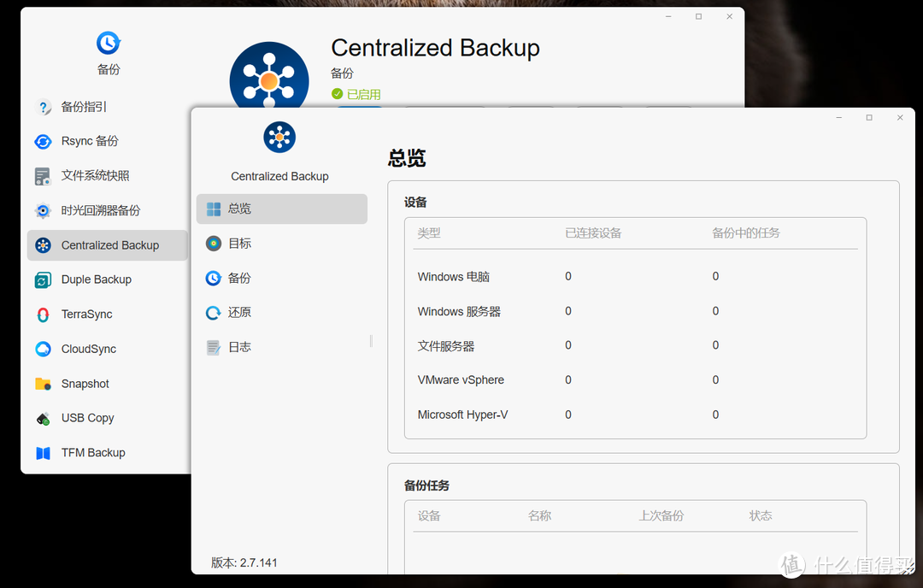Click the TFM Backup icon
923x588 pixels.
pos(43,453)
